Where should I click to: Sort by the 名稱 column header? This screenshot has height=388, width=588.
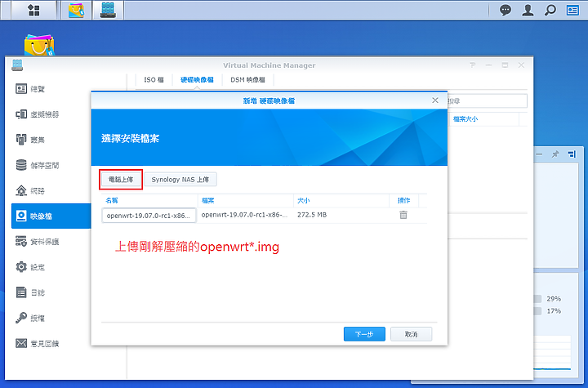point(149,201)
